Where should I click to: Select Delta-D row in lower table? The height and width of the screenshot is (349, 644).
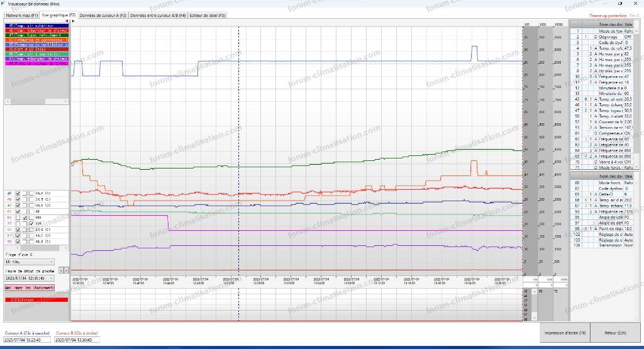point(603,194)
